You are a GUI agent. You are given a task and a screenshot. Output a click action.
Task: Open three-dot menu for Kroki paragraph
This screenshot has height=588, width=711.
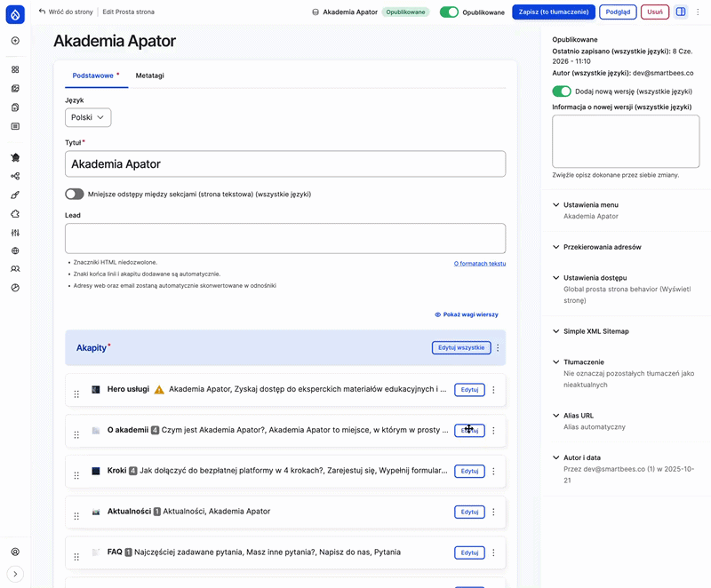click(x=493, y=471)
